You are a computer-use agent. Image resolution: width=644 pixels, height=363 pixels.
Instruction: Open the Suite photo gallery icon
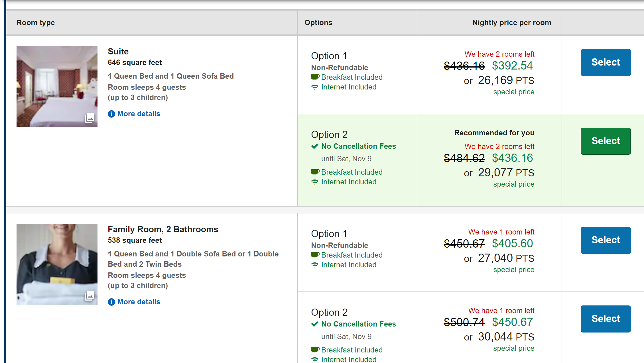click(x=90, y=118)
